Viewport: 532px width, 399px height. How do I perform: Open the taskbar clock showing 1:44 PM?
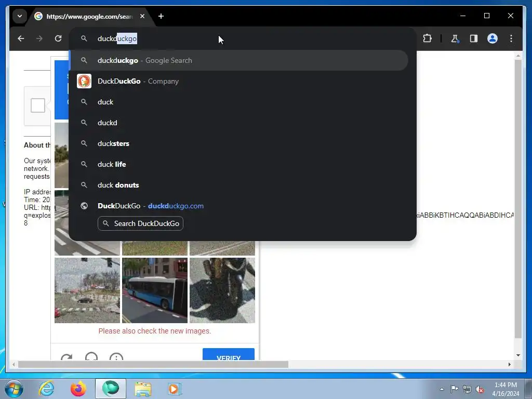[x=506, y=389]
